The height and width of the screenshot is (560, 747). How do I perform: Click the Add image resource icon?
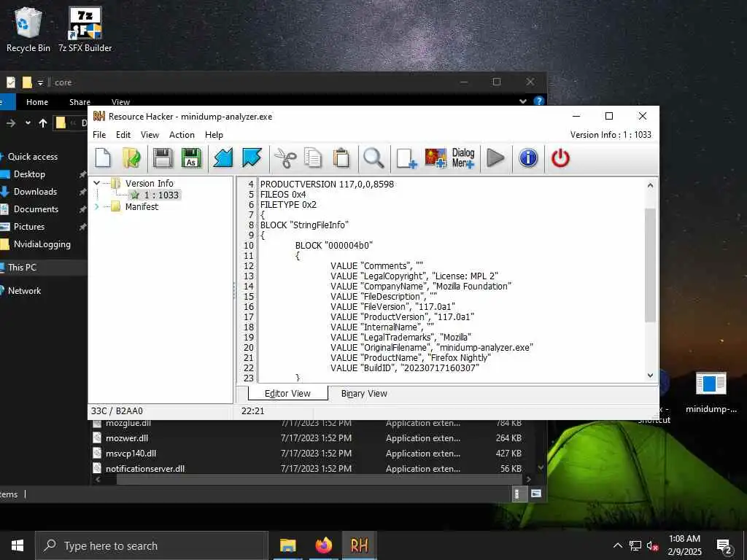436,158
